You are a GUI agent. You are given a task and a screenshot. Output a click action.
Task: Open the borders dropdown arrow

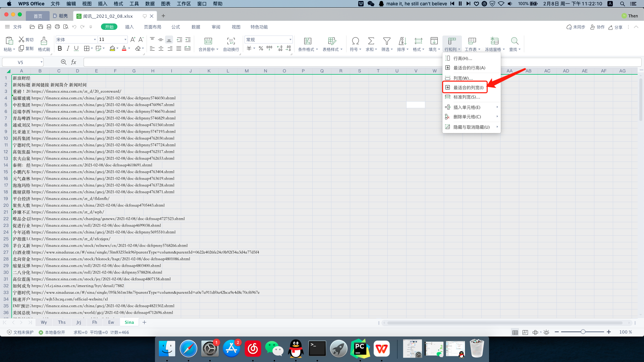point(92,49)
